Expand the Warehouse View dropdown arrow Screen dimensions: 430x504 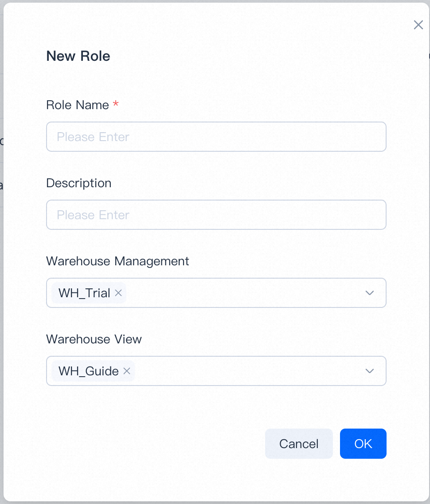(369, 371)
